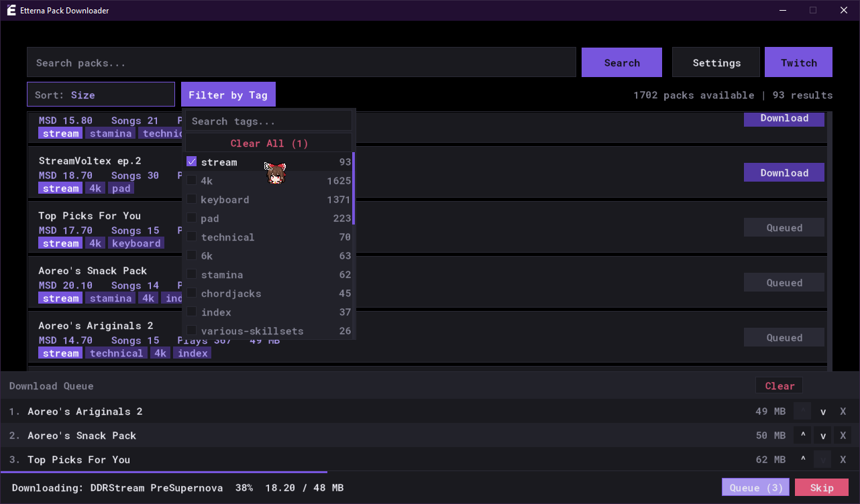Check the stamina tag in filter list
Screen dimensions: 860x504
pos(191,275)
